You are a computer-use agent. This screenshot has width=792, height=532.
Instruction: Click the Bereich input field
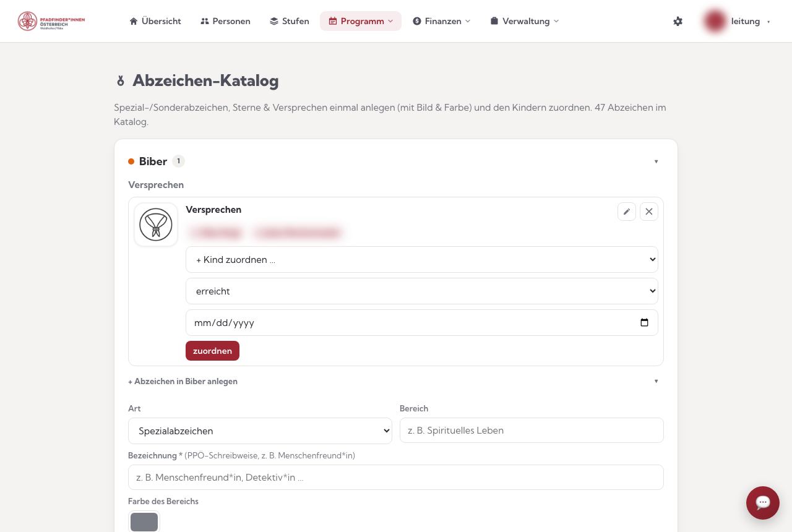(x=532, y=431)
